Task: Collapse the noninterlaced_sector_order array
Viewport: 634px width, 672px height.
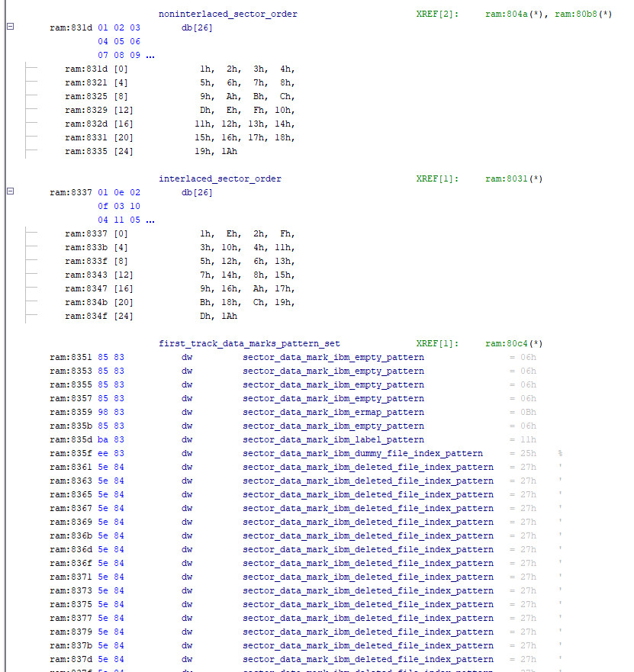Action: point(11,27)
